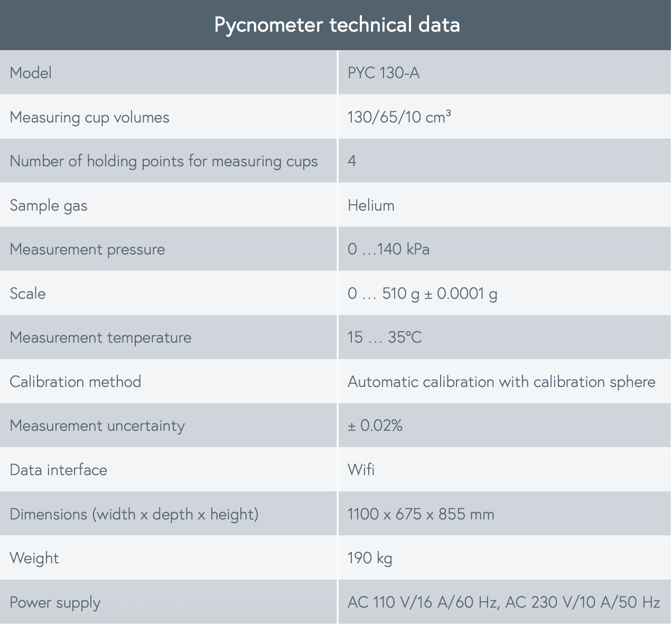Click the 0 …140 kPa value

point(388,249)
